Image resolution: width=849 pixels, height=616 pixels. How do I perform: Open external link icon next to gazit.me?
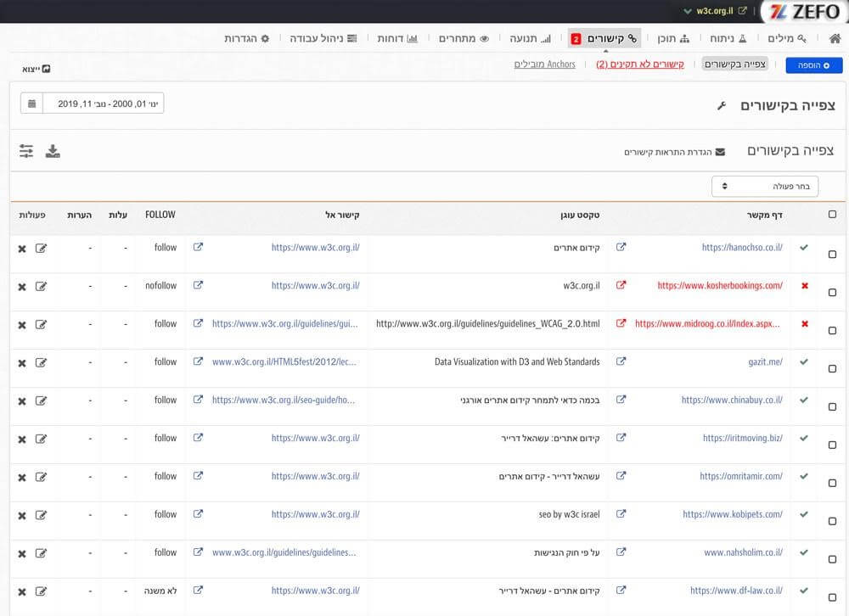pyautogui.click(x=621, y=361)
